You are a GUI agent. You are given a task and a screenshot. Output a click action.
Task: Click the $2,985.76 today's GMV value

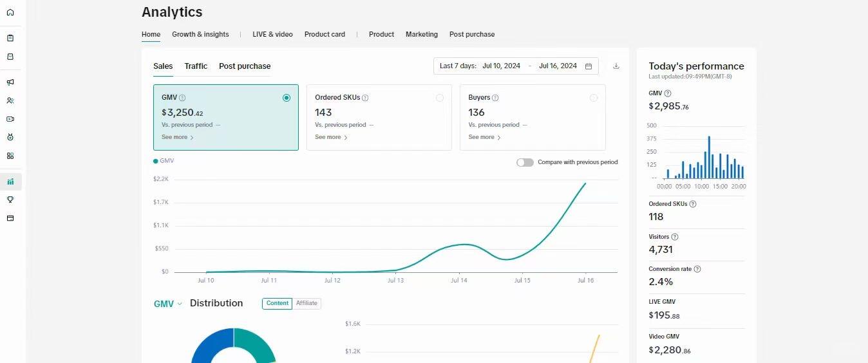tap(668, 106)
